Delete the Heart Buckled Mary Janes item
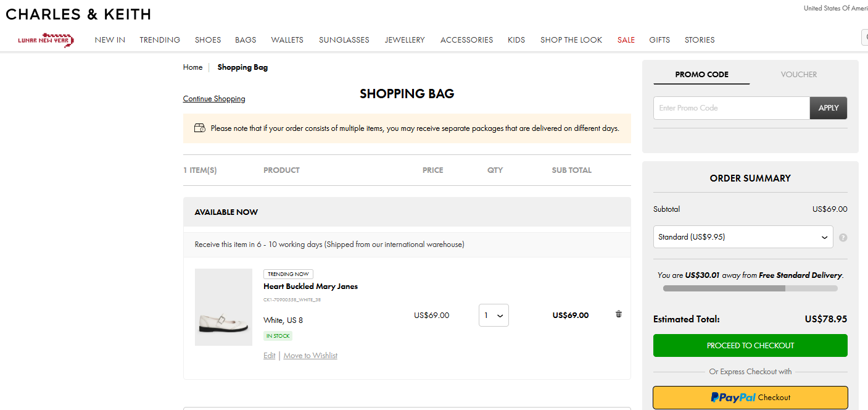868x410 pixels. coord(618,314)
